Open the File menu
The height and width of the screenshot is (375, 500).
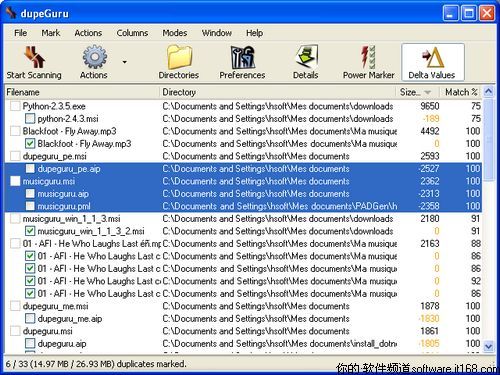pyautogui.click(x=20, y=33)
